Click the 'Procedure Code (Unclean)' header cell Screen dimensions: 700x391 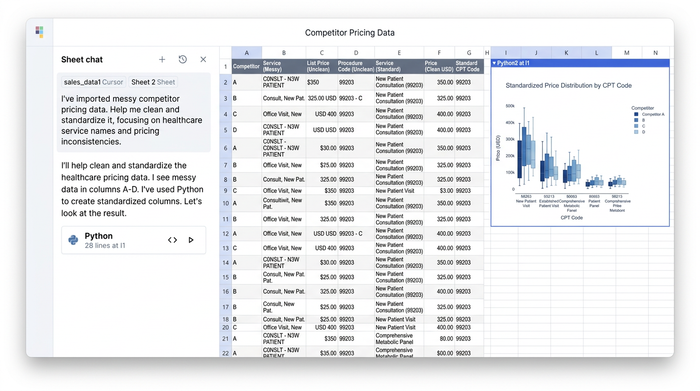[x=356, y=67]
